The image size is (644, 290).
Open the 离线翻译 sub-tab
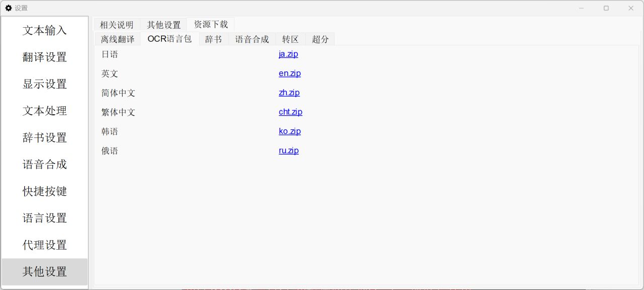coord(118,39)
